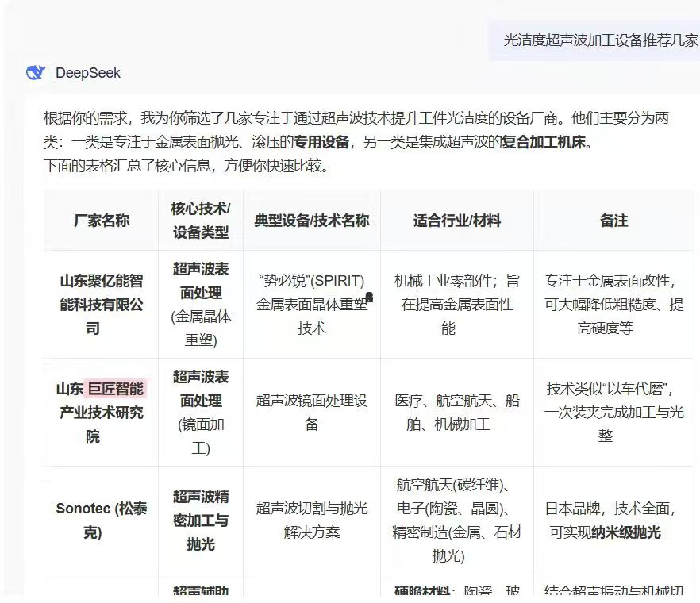The image size is (700, 603).
Task: Click the cell 机械工业零部件；旨在提高金属表面性能
Action: click(x=456, y=305)
